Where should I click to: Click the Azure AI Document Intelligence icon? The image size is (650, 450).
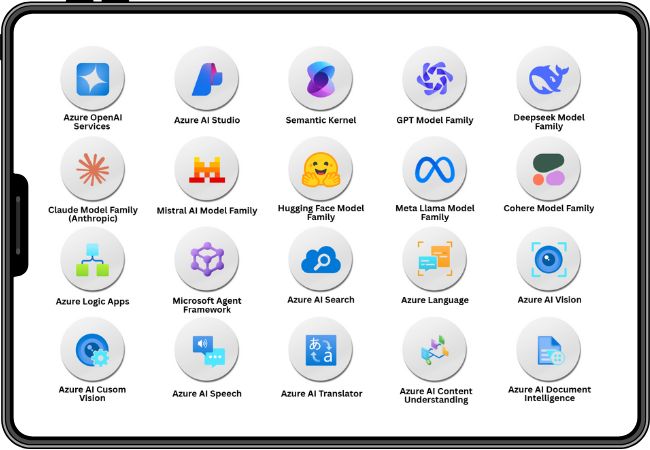548,350
